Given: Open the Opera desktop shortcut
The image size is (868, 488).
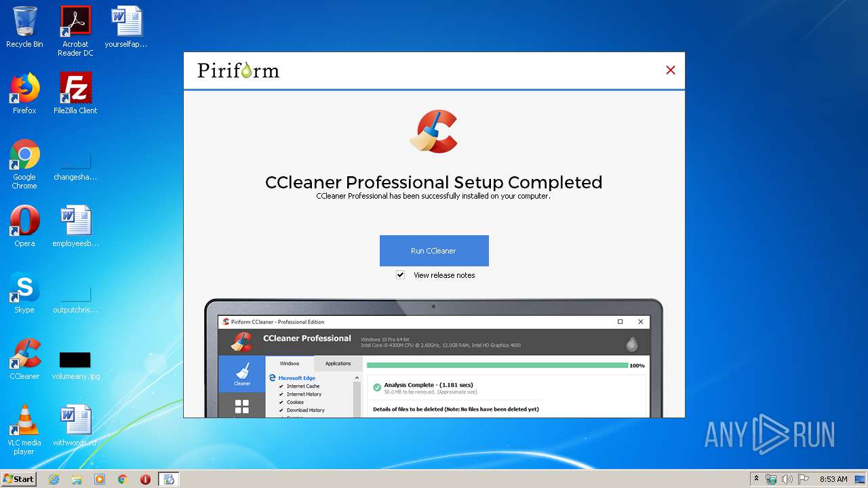Looking at the screenshot, I should (x=24, y=226).
